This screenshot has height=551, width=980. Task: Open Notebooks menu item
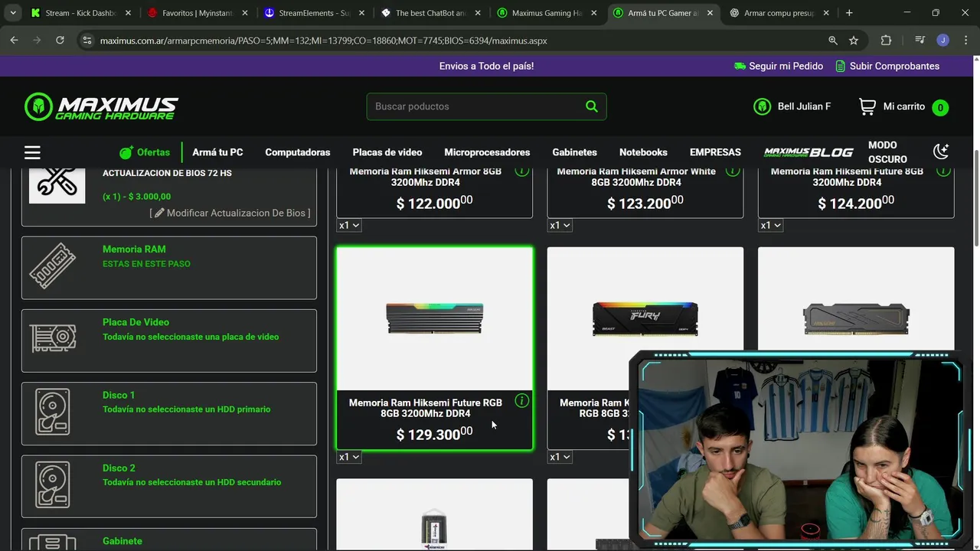[643, 152]
